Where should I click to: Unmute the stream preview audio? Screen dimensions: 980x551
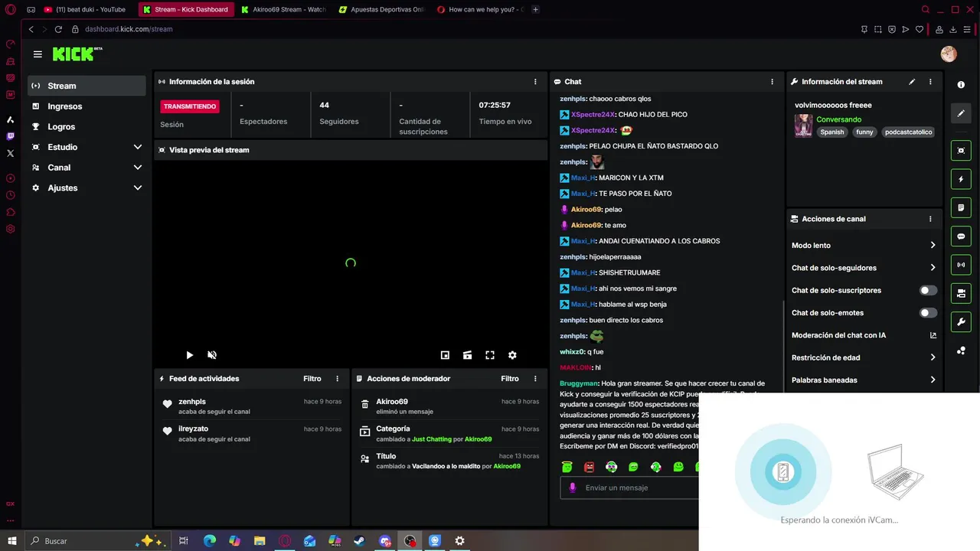(x=212, y=355)
